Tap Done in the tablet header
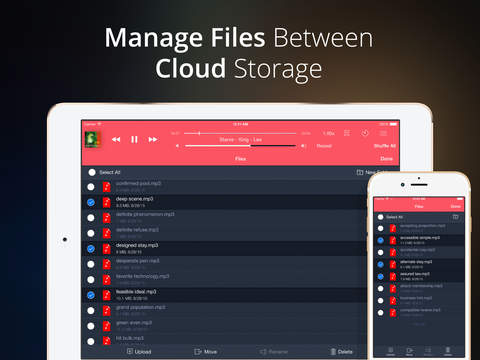 coord(386,159)
